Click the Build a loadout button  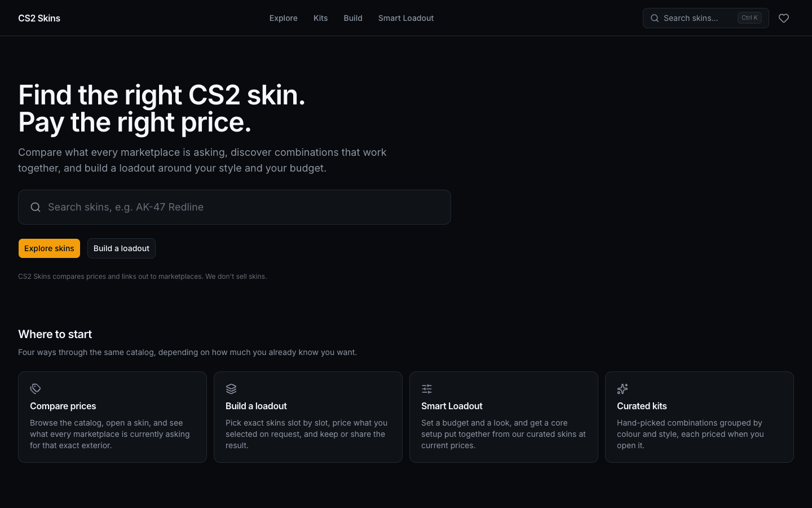[x=121, y=248]
